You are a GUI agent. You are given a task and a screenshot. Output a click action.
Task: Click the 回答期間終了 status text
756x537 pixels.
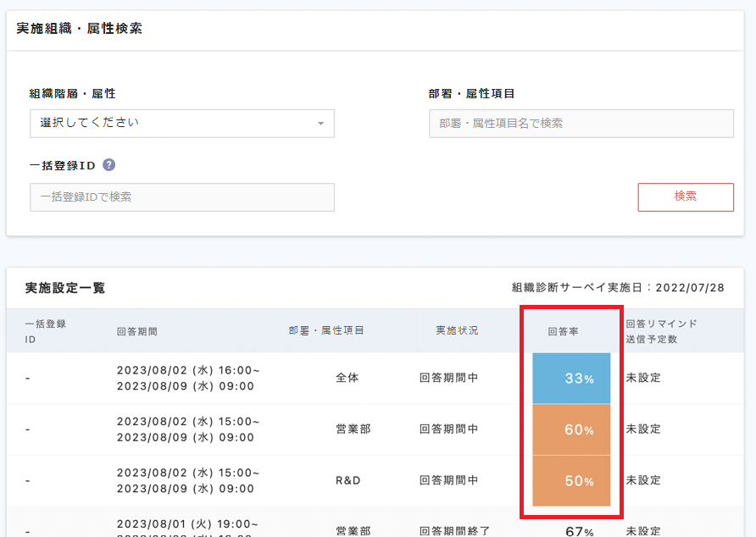pyautogui.click(x=454, y=531)
